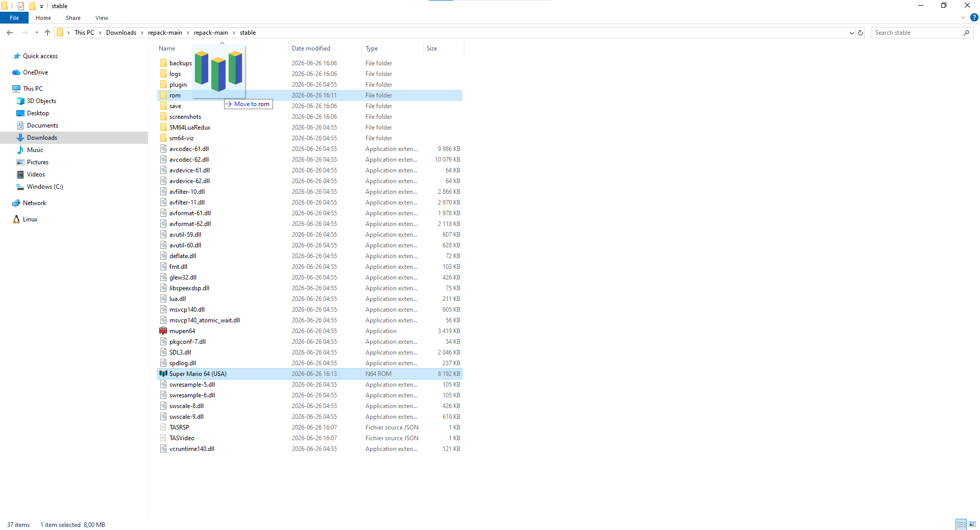This screenshot has height=530, width=980.
Task: Select the Super Mario 64 (USA) ROM icon
Action: 163,374
